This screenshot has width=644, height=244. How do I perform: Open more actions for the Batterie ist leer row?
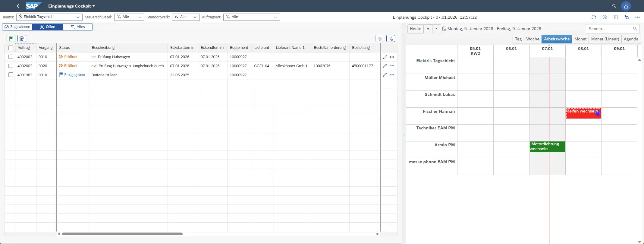coord(392,75)
